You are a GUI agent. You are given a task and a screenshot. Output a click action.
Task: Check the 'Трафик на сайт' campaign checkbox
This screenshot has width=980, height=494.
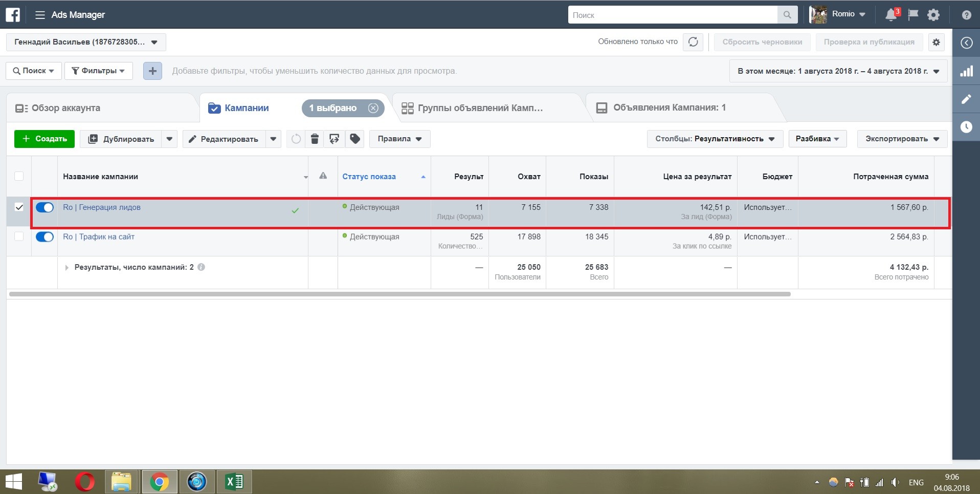click(19, 237)
